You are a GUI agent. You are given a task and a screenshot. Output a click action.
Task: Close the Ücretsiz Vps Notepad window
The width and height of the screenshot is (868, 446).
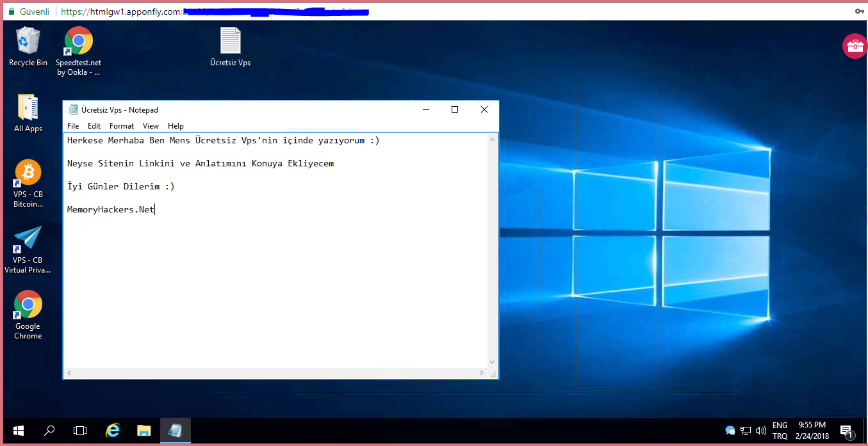[484, 109]
